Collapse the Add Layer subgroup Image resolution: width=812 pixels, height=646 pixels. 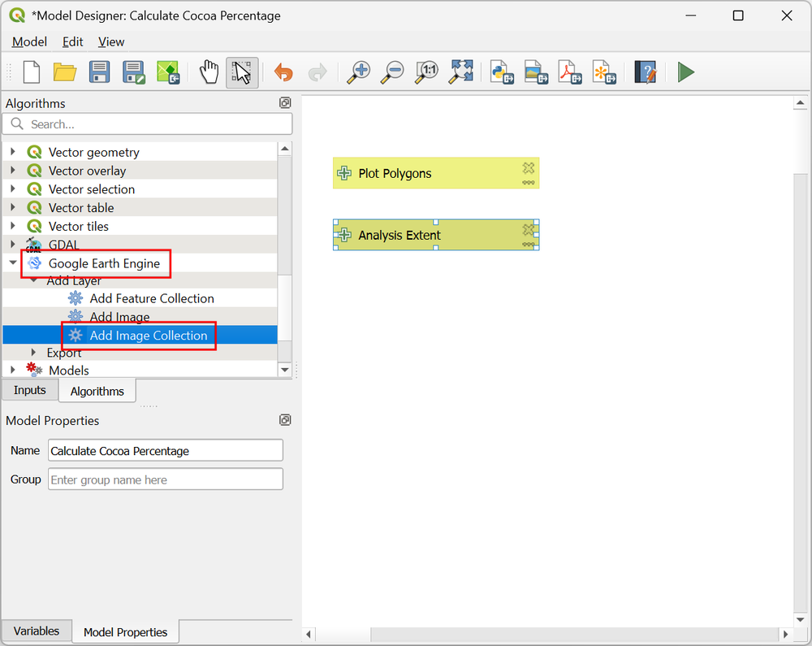click(x=33, y=280)
